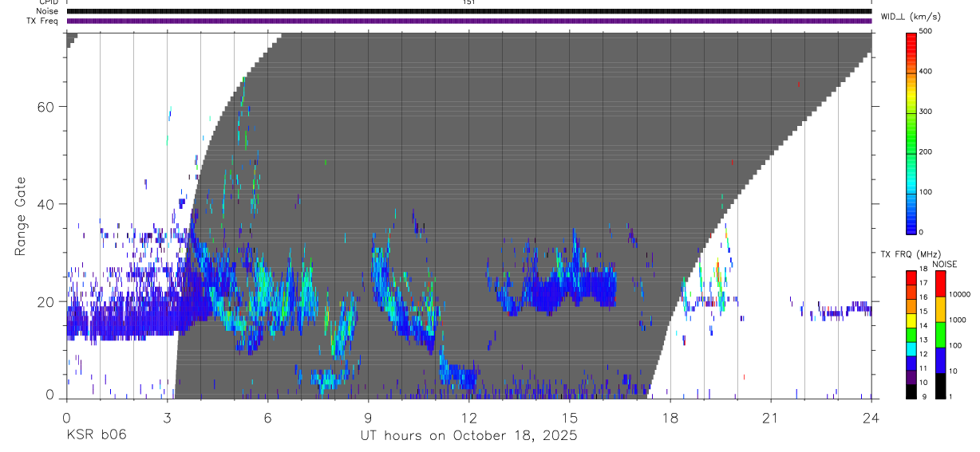The image size is (980, 452).
Task: Click the dense blue echo band near 15 UT
Action: point(568,287)
